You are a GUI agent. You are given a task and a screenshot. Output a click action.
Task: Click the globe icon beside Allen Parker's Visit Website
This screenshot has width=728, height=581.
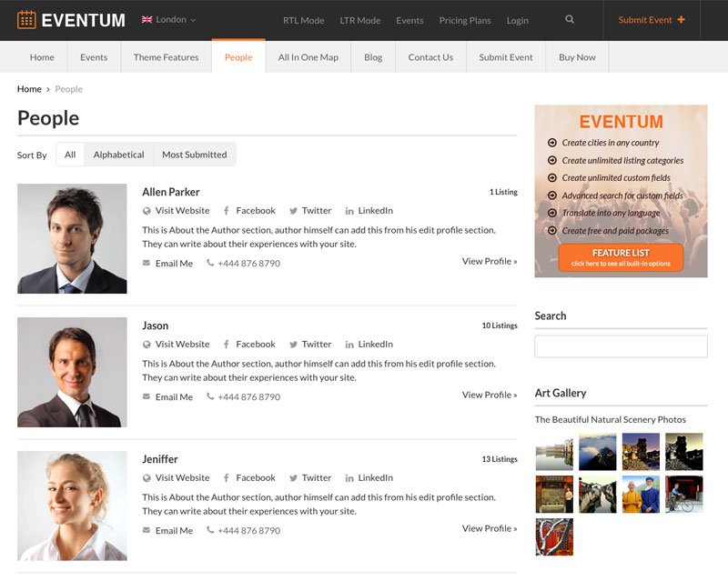point(146,210)
